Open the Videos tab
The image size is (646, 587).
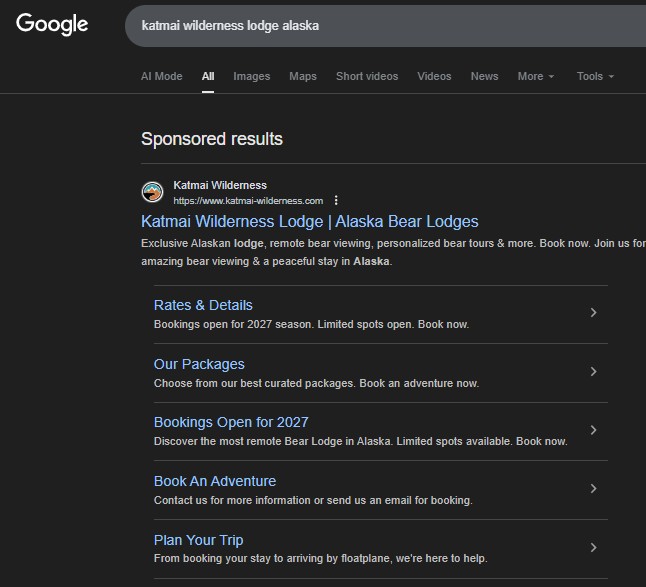(x=434, y=76)
